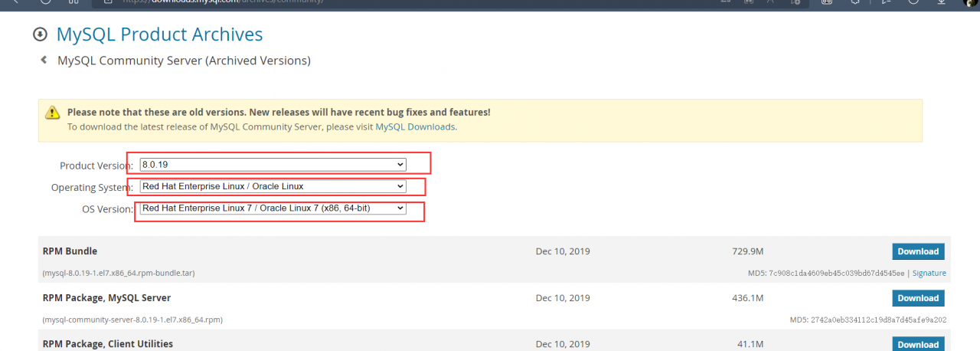Open the Product Version dropdown showing 8.0.19

[273, 165]
